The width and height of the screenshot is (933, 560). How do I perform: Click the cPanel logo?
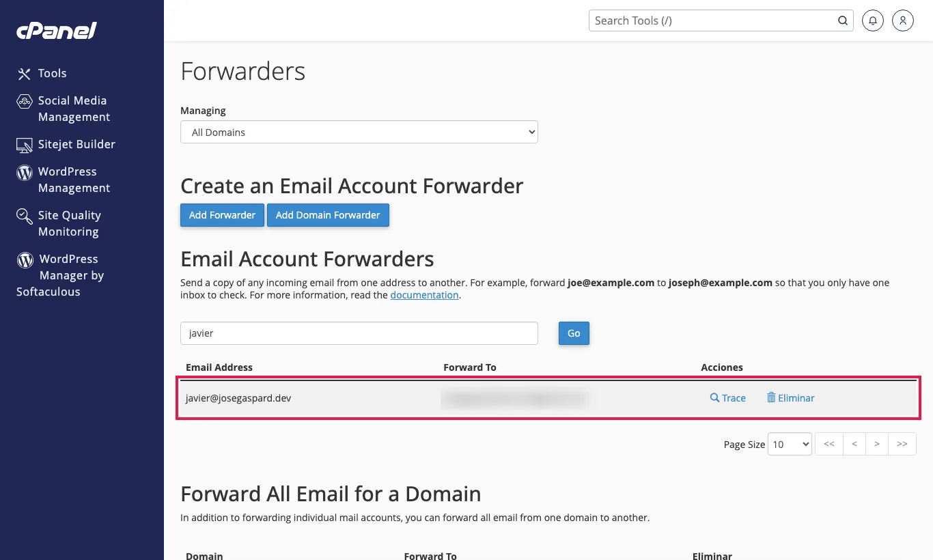click(x=57, y=31)
